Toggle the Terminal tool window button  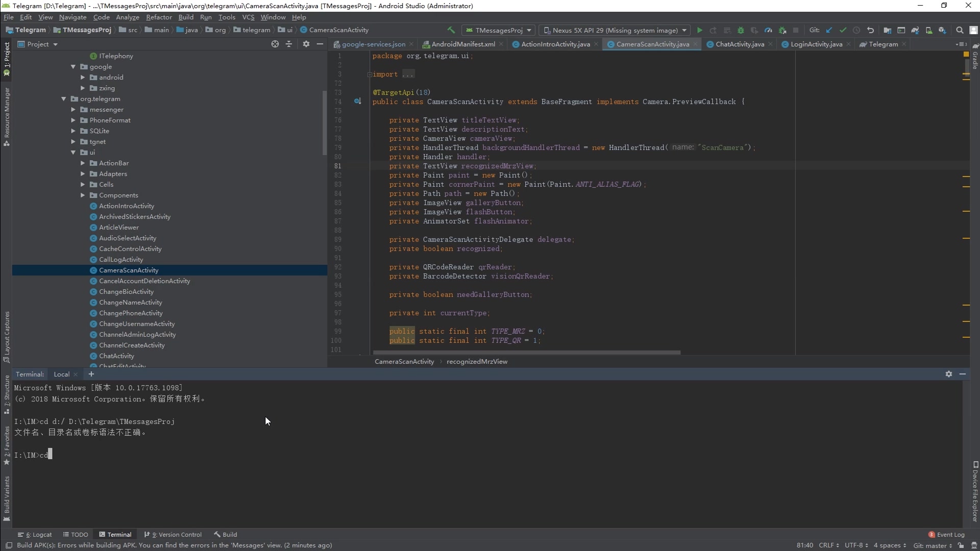115,534
